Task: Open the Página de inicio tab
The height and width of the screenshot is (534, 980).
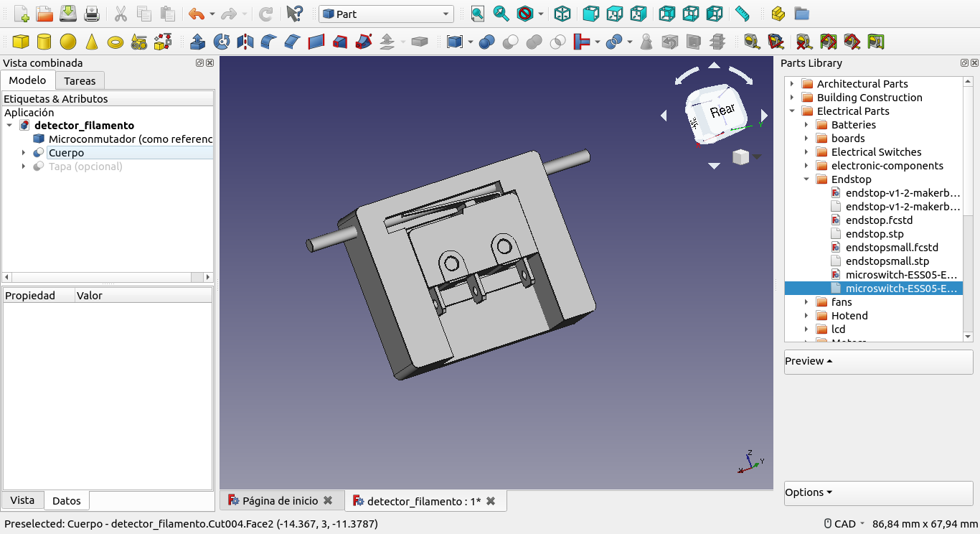Action: 281,501
